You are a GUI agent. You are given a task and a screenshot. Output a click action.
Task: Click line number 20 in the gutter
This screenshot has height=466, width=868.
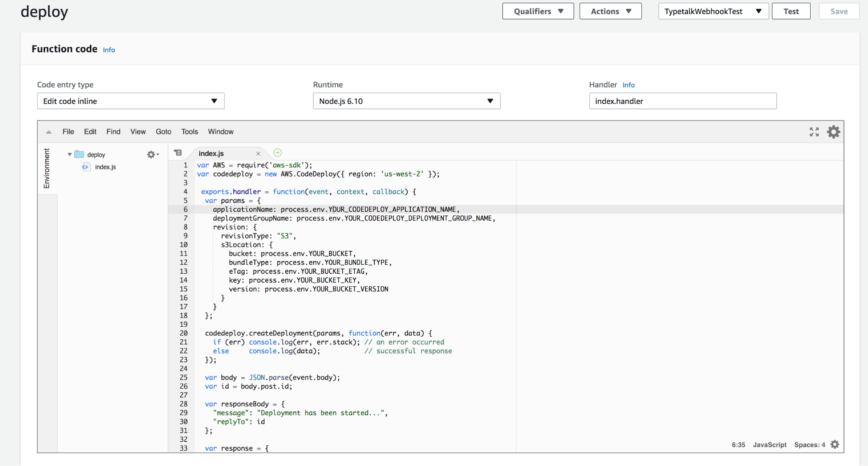[184, 333]
